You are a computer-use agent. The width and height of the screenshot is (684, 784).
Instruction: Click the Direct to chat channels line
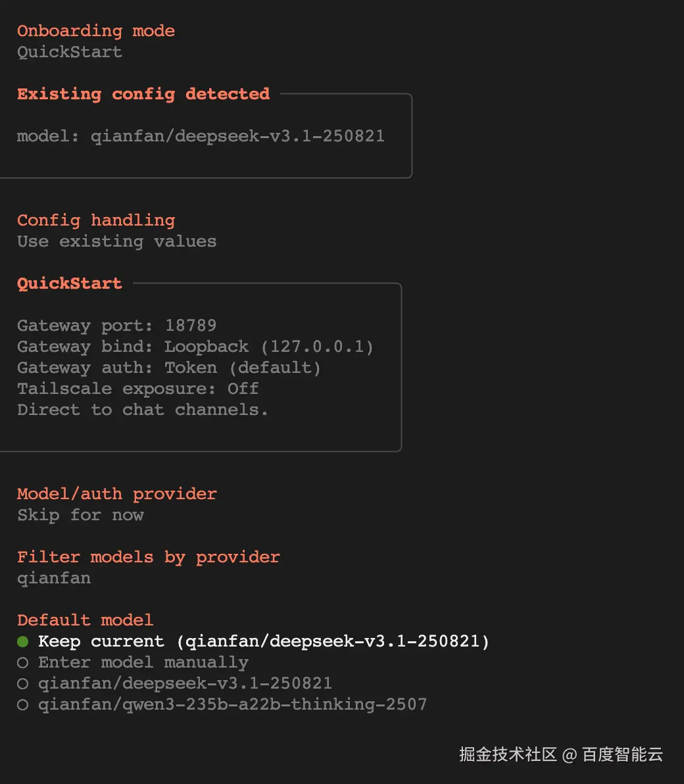click(143, 410)
